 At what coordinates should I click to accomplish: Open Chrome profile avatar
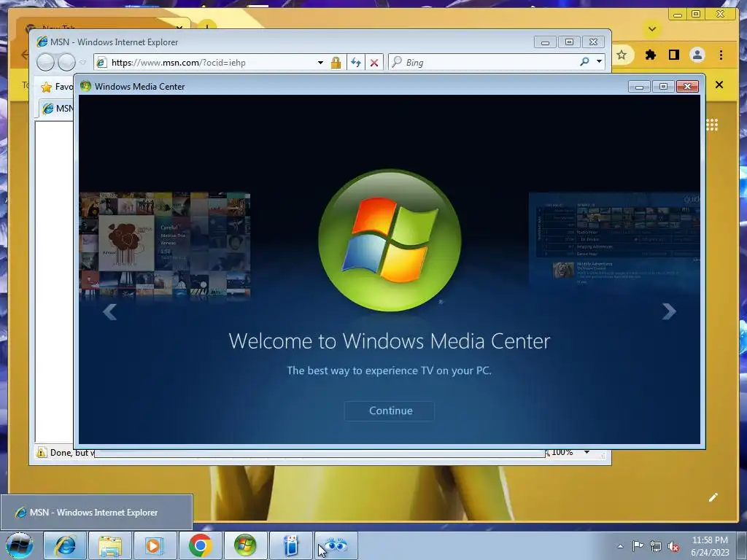[x=697, y=55]
